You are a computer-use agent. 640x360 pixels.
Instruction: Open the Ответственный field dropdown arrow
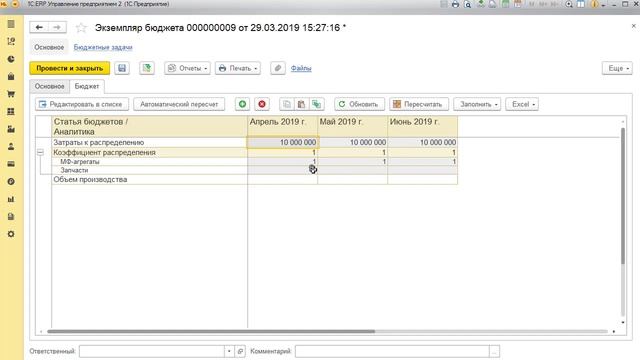point(229,351)
